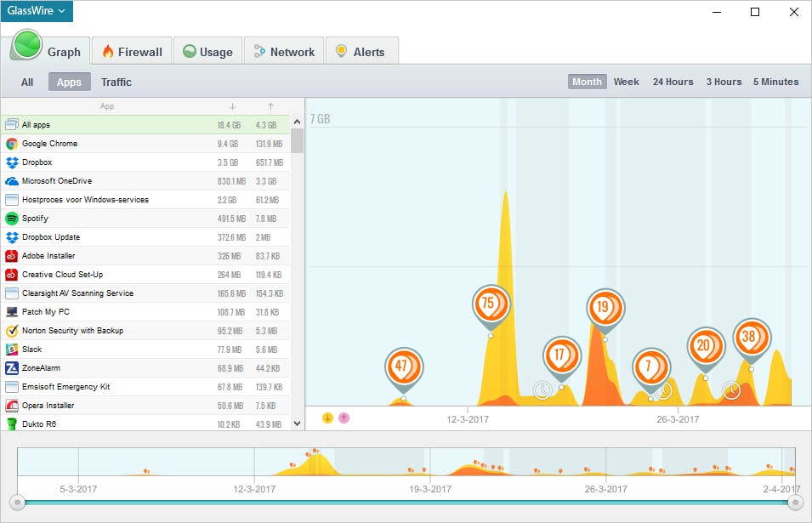Set time range to 5 Minutes
Viewport: 812px width, 523px height.
point(775,82)
